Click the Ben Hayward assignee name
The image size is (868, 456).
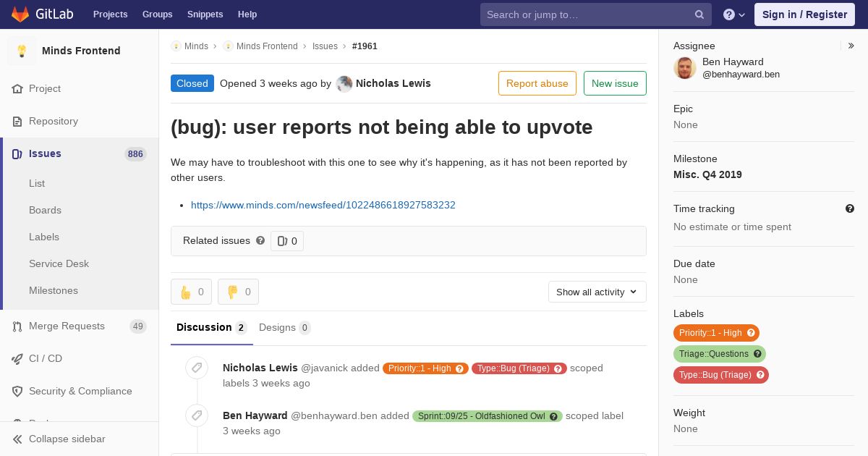pyautogui.click(x=733, y=62)
